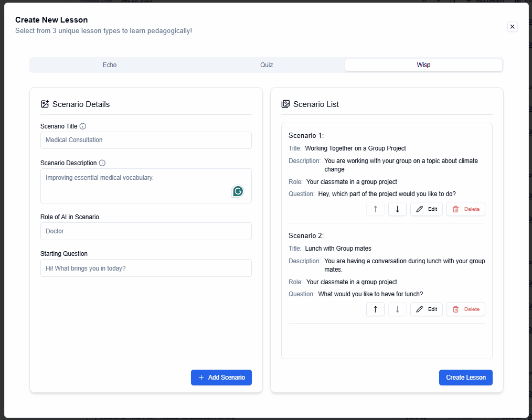532x420 pixels.
Task: Select the Wisp lesson tab
Action: tap(423, 65)
